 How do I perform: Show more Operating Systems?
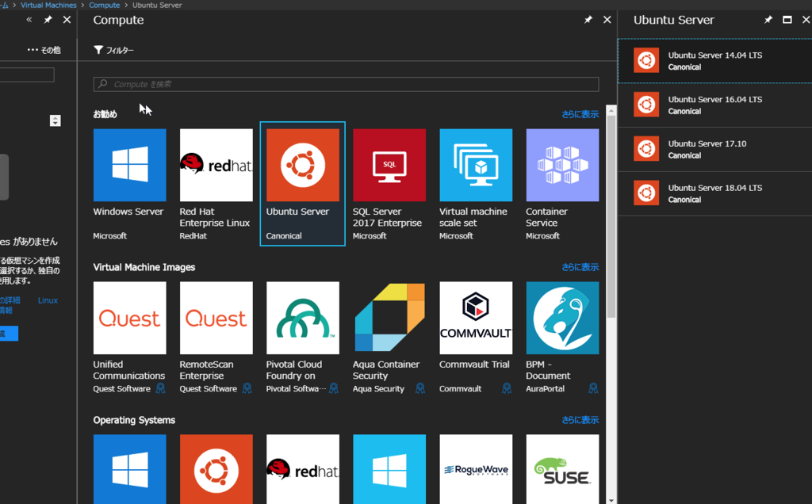(580, 420)
